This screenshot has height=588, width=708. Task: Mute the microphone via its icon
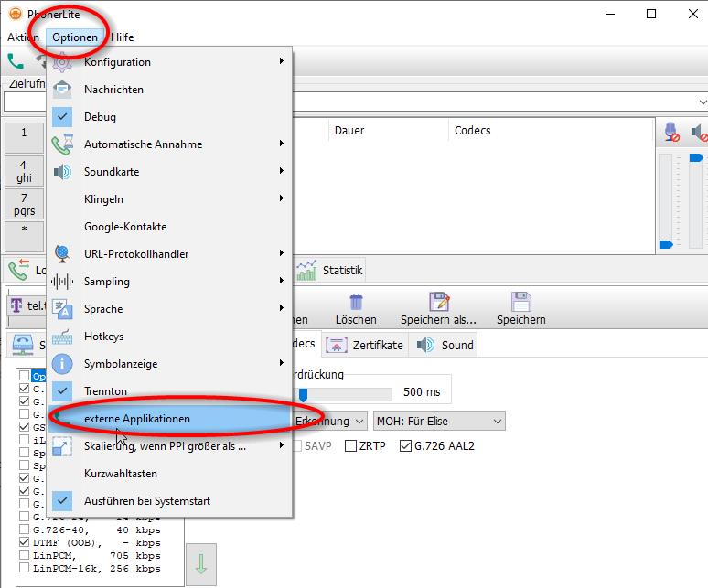pyautogui.click(x=672, y=133)
